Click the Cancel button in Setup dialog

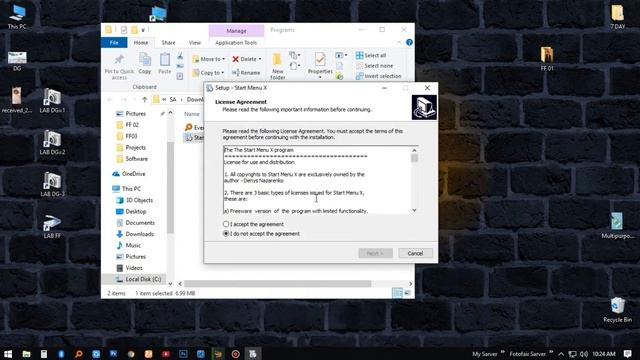point(415,253)
